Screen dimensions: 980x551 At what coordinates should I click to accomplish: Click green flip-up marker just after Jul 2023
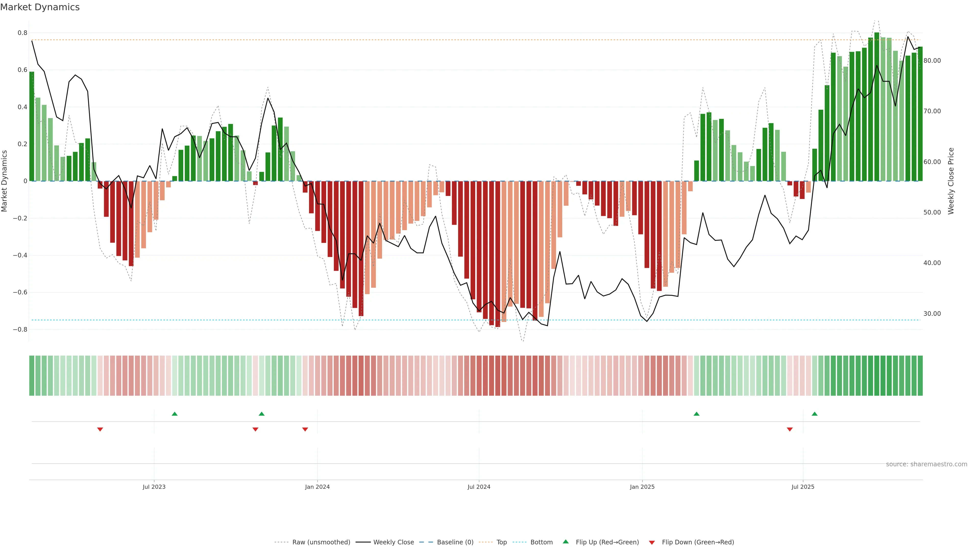pos(175,414)
